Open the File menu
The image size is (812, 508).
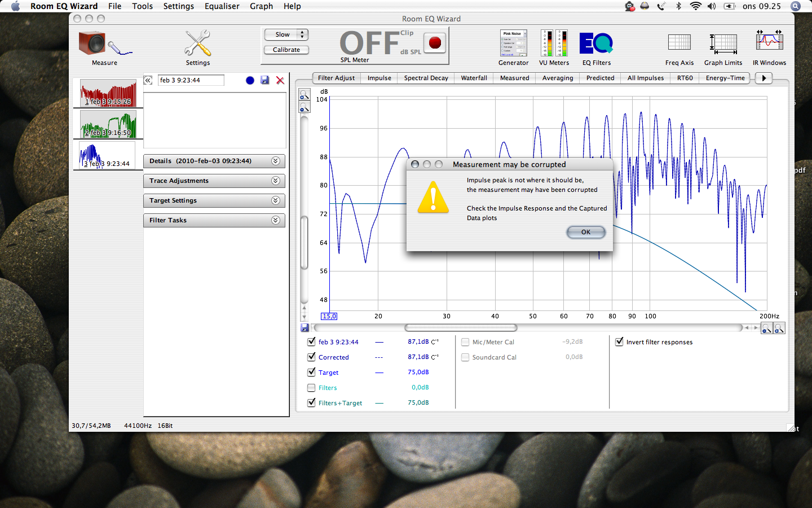pos(114,6)
